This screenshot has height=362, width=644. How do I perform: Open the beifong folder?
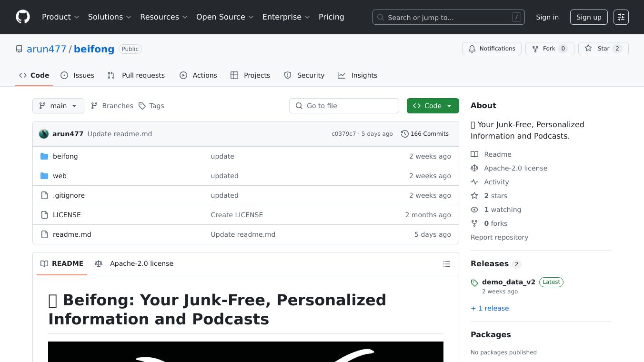pyautogui.click(x=65, y=156)
